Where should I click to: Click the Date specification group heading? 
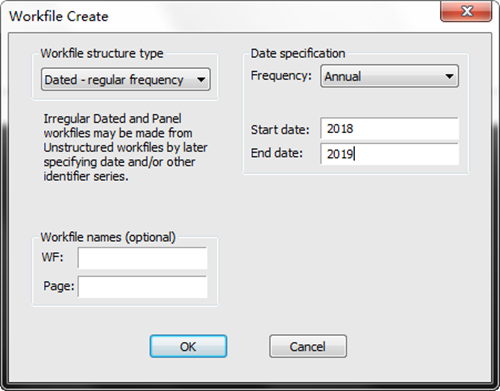(x=298, y=53)
